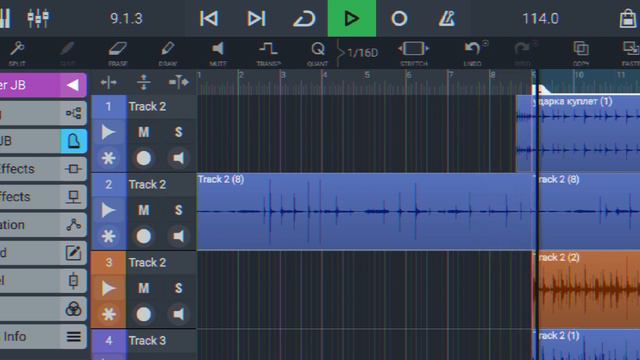The image size is (640, 360).
Task: Open the 1/16D grid size selector
Action: click(362, 53)
